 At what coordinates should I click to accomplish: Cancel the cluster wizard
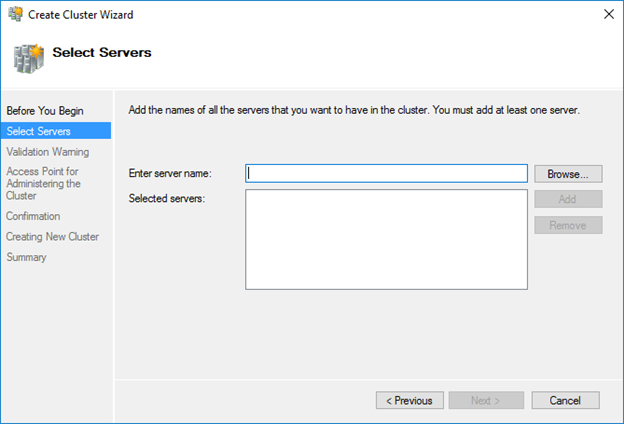point(566,400)
